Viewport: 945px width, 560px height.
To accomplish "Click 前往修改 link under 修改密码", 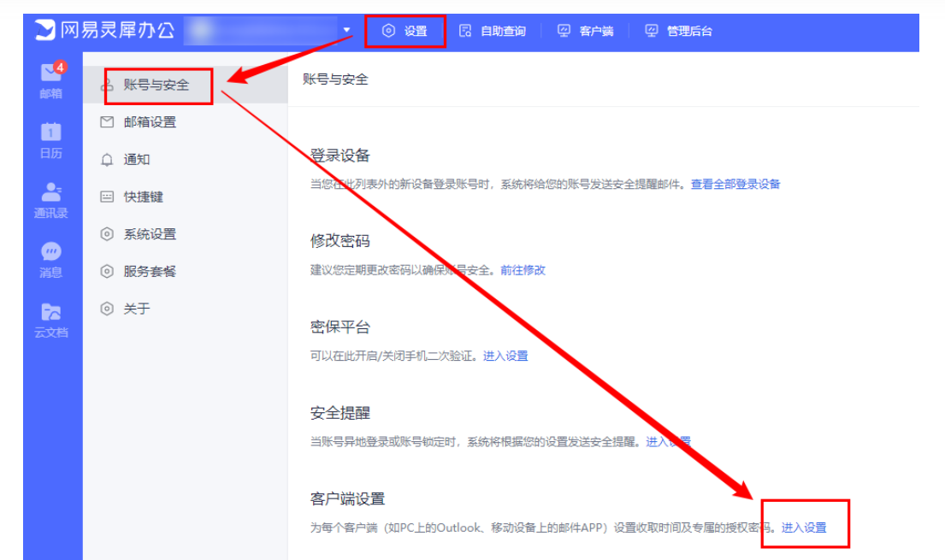I will point(523,270).
